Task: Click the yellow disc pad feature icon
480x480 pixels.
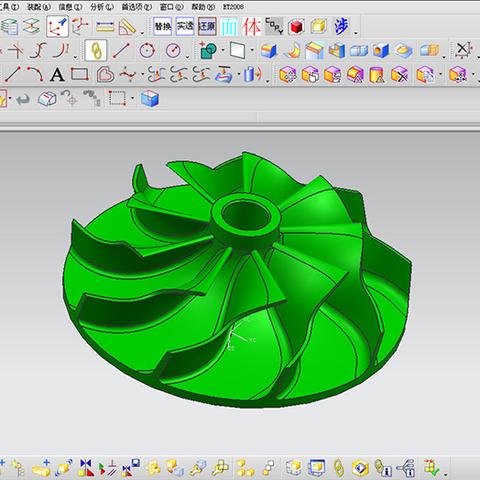Action: click(x=404, y=50)
